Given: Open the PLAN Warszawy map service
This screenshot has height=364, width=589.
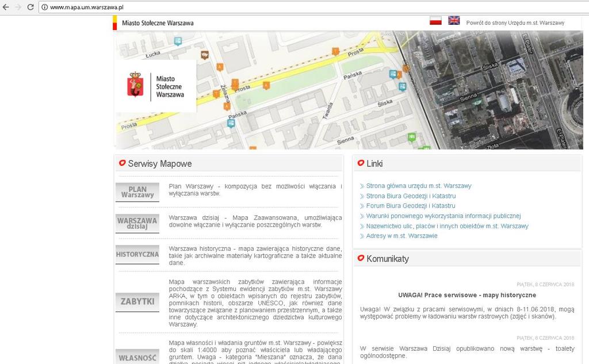Looking at the screenshot, I should [137, 192].
